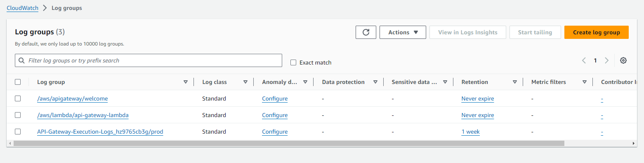
Task: Configure anomaly detection for /aws/lambda/api-gateway-lambda
Action: tap(275, 115)
